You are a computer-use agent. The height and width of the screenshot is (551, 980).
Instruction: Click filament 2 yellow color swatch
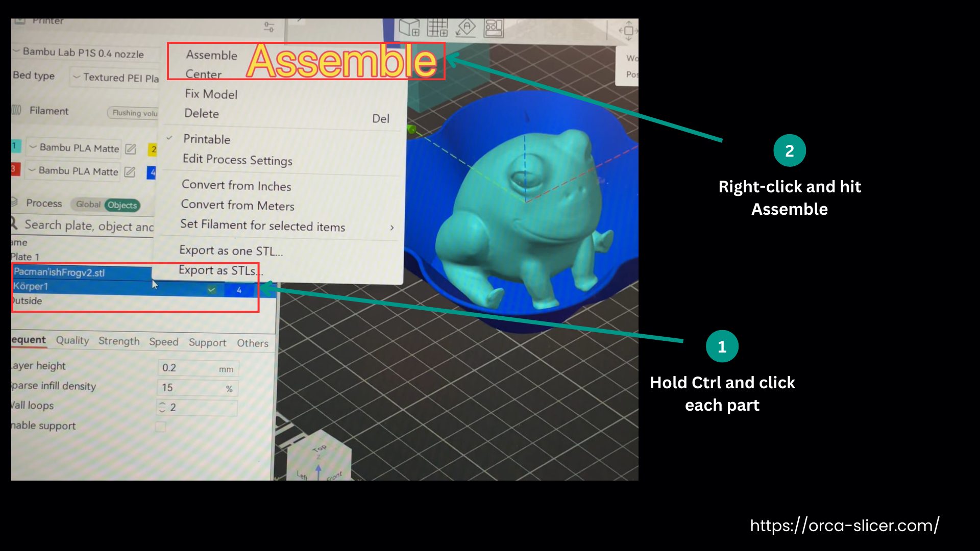click(153, 149)
